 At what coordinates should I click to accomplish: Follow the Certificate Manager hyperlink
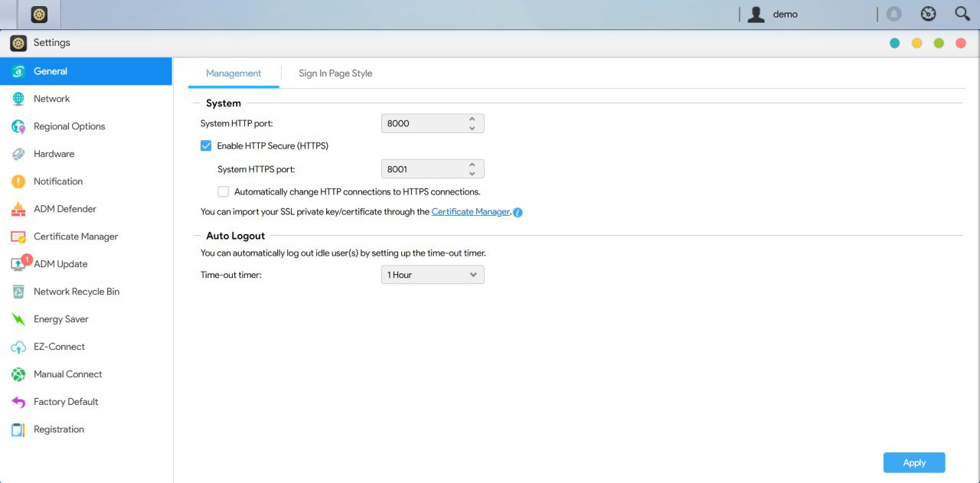[470, 212]
